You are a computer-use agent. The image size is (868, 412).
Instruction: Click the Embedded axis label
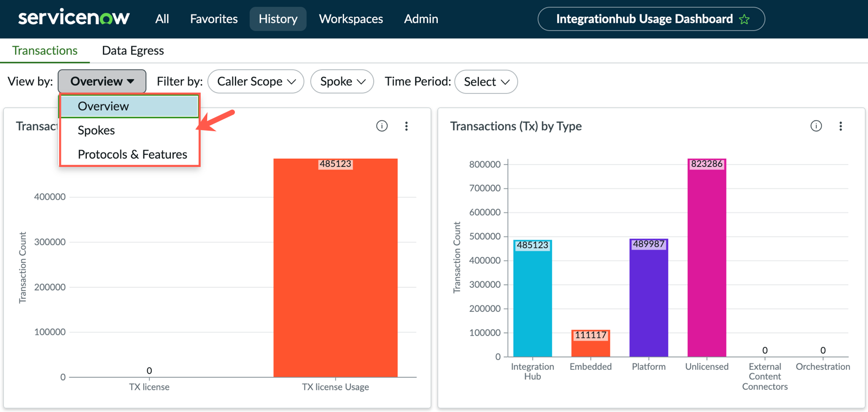[590, 366]
